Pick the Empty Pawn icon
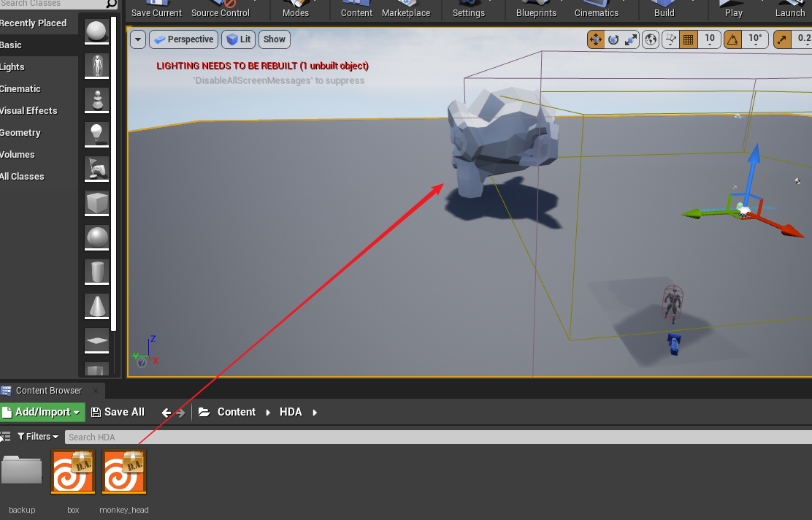Screen dimensions: 812x520 tap(97, 100)
